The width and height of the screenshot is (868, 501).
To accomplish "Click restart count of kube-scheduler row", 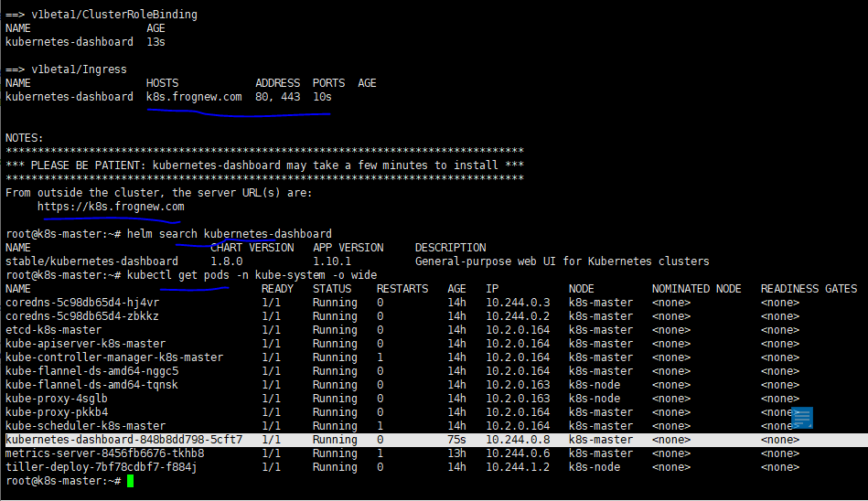I will (x=380, y=426).
